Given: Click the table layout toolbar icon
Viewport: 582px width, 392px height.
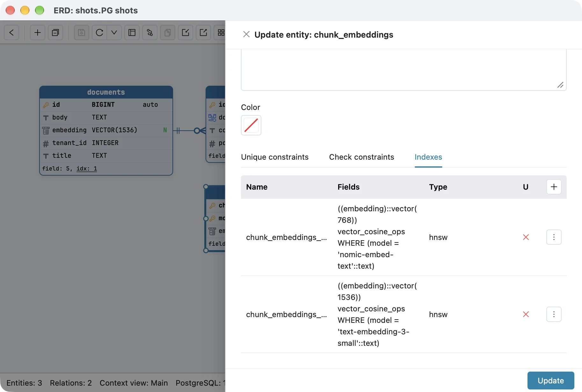Looking at the screenshot, I should coord(132,33).
